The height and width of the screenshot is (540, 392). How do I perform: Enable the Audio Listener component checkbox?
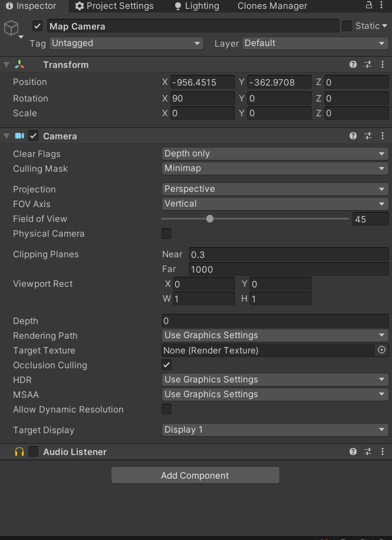tap(34, 451)
